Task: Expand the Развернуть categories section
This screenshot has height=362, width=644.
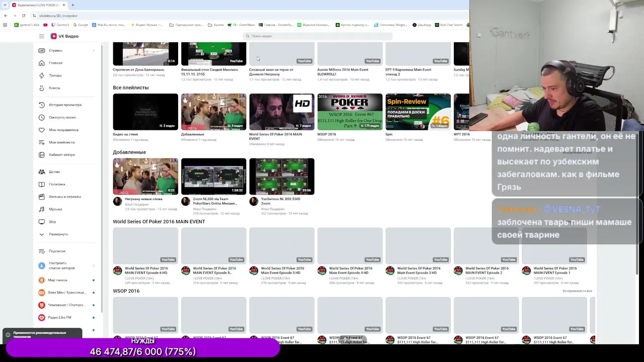Action: (x=58, y=234)
